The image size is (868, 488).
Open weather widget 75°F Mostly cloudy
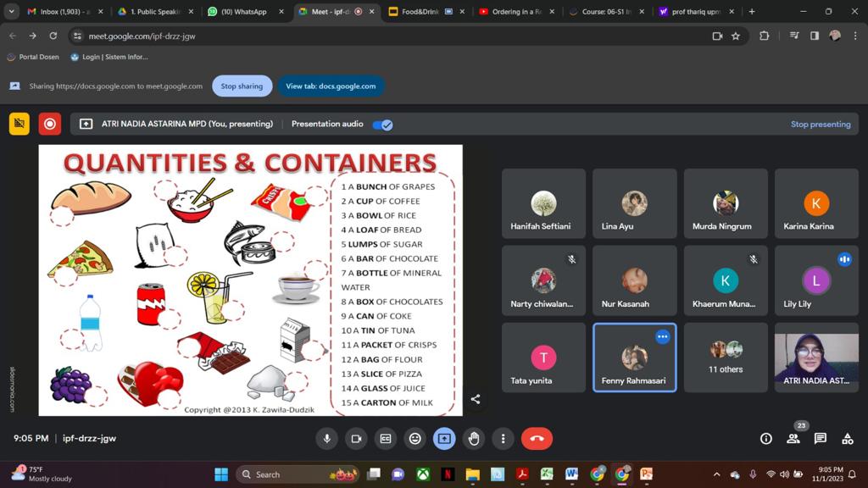pyautogui.click(x=43, y=474)
